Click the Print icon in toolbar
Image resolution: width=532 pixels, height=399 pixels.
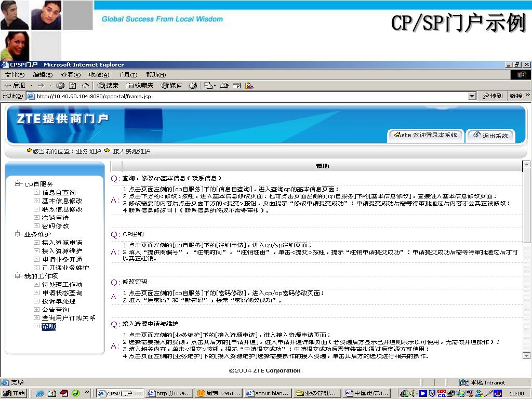point(224,86)
